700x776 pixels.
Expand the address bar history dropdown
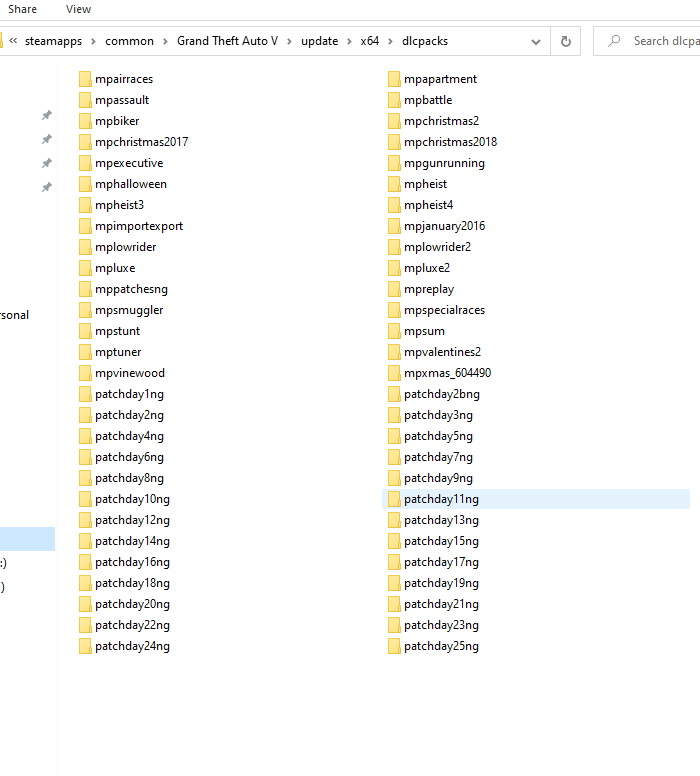(535, 42)
